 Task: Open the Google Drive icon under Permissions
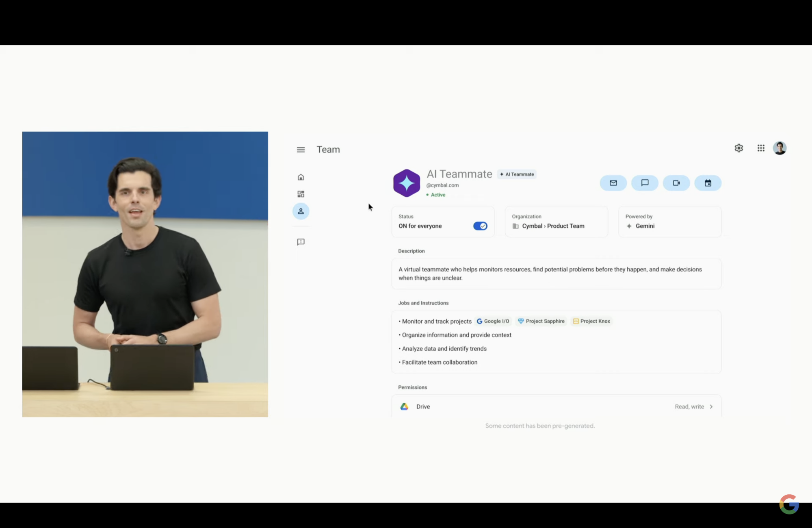click(x=404, y=406)
